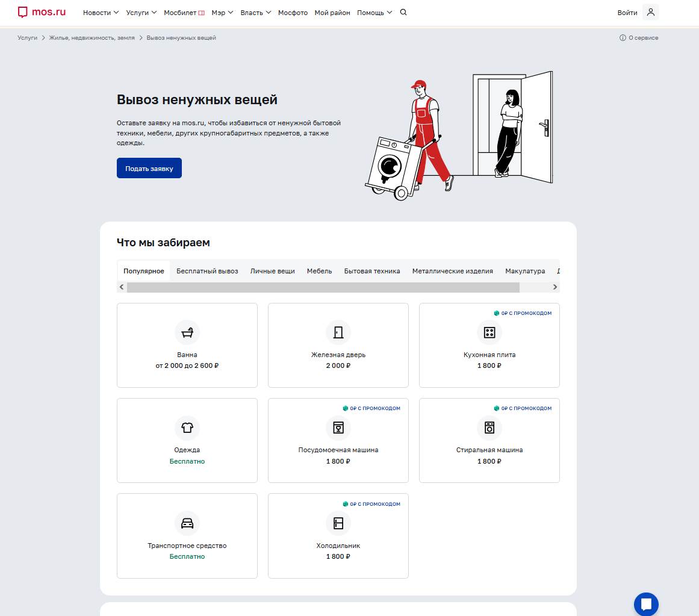
Task: Click the mos.ru logo
Action: coord(42,12)
